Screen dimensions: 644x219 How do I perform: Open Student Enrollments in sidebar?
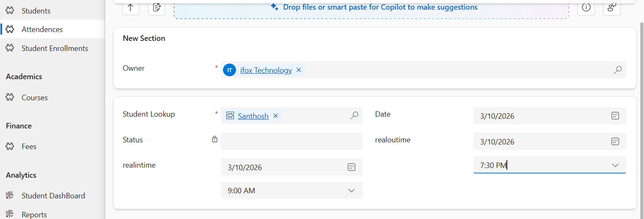point(55,48)
